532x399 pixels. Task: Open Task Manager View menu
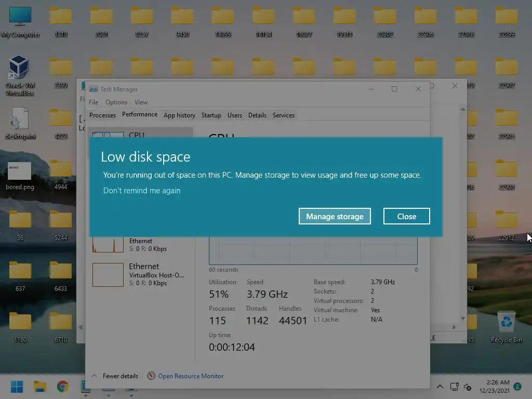[141, 102]
